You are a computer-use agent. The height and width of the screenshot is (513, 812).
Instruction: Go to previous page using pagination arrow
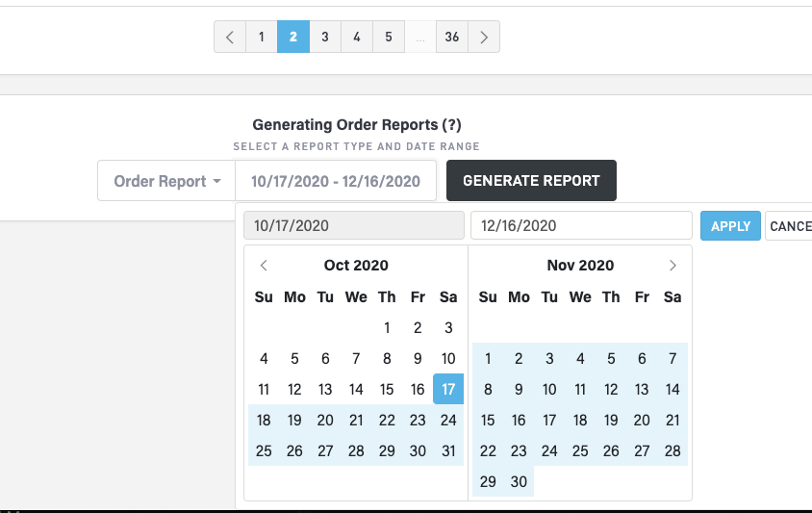pyautogui.click(x=229, y=38)
